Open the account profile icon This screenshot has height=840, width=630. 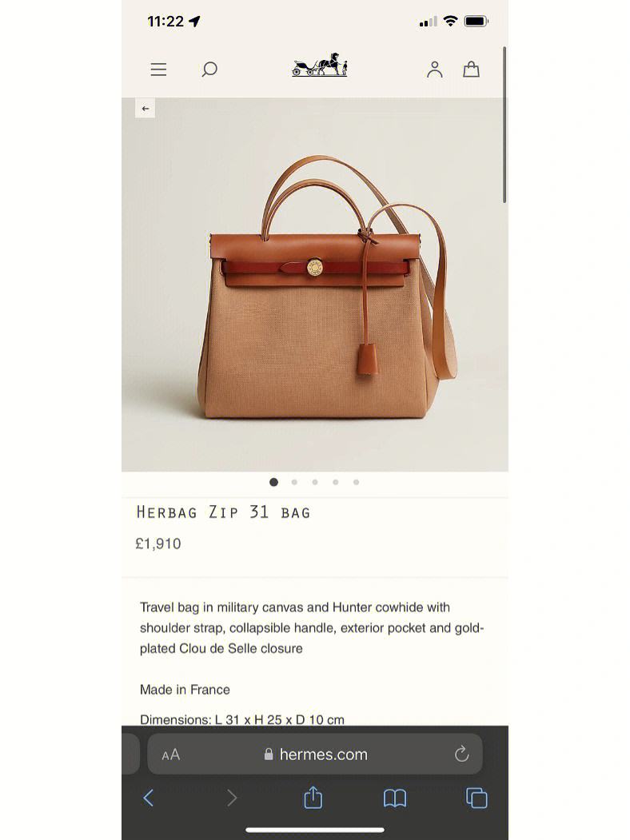(434, 69)
